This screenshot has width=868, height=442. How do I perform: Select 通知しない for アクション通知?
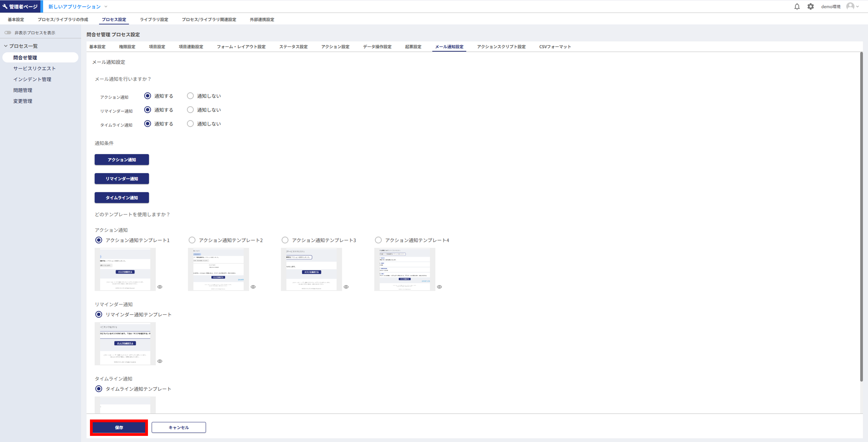(x=190, y=96)
